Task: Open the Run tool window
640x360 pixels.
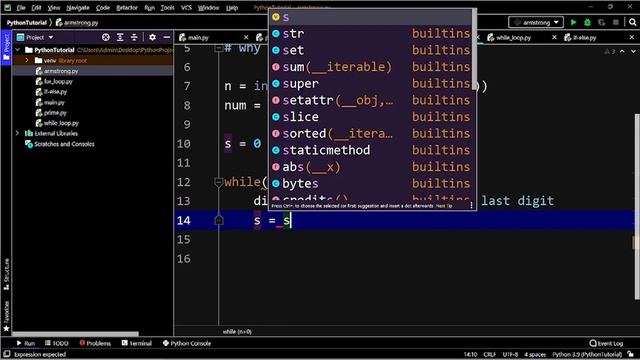Action: 26,343
